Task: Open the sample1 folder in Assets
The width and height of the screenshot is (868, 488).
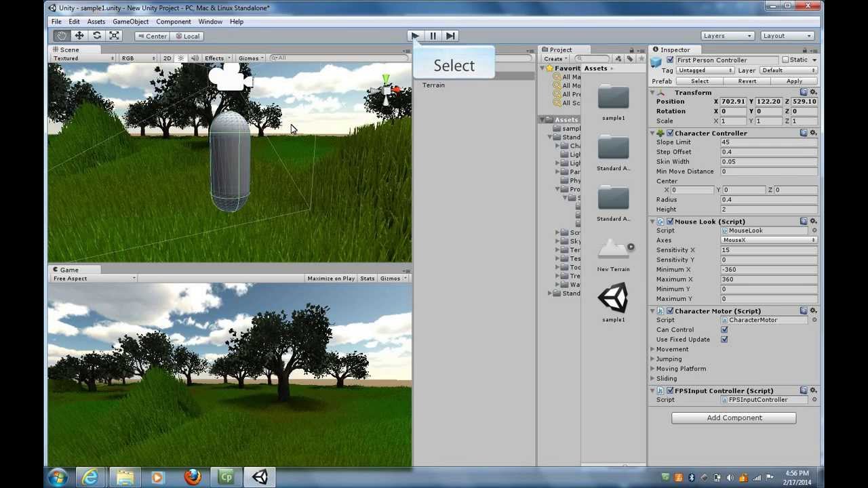Action: tap(614, 103)
